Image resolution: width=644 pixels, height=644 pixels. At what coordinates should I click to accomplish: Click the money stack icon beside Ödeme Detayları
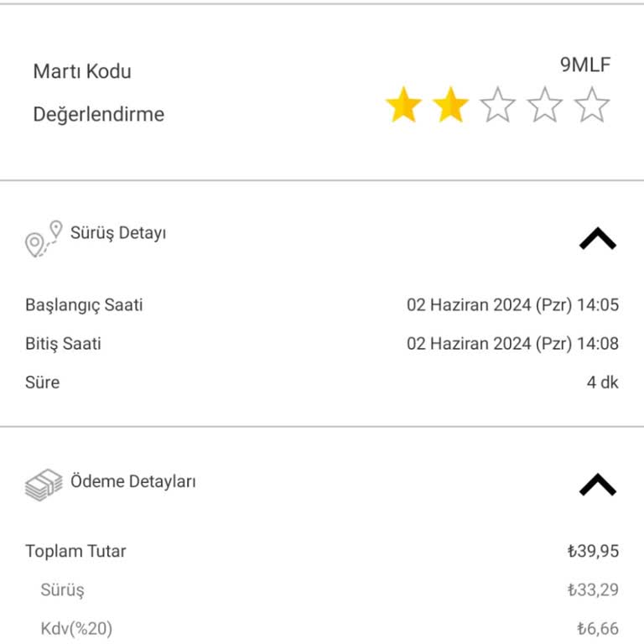[44, 485]
